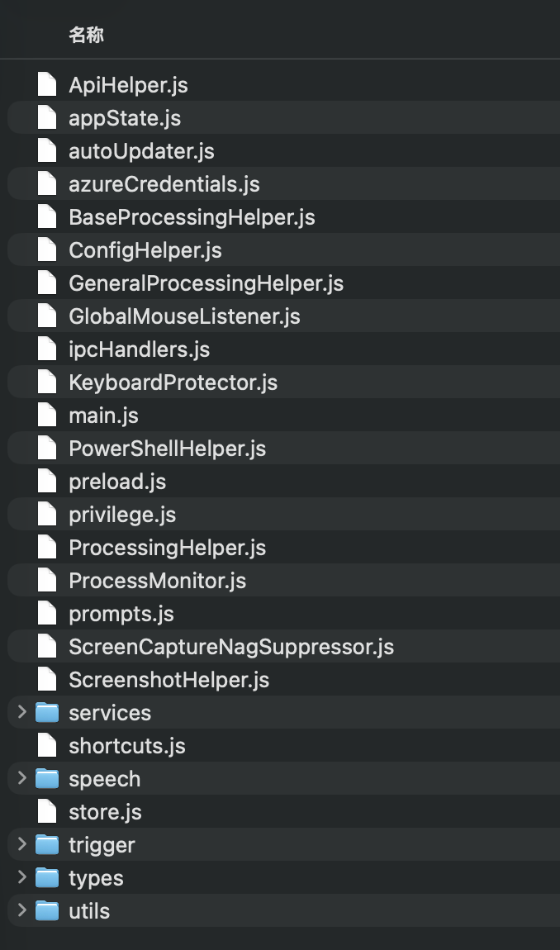Select the ApiHelper.js file icon

[46, 85]
